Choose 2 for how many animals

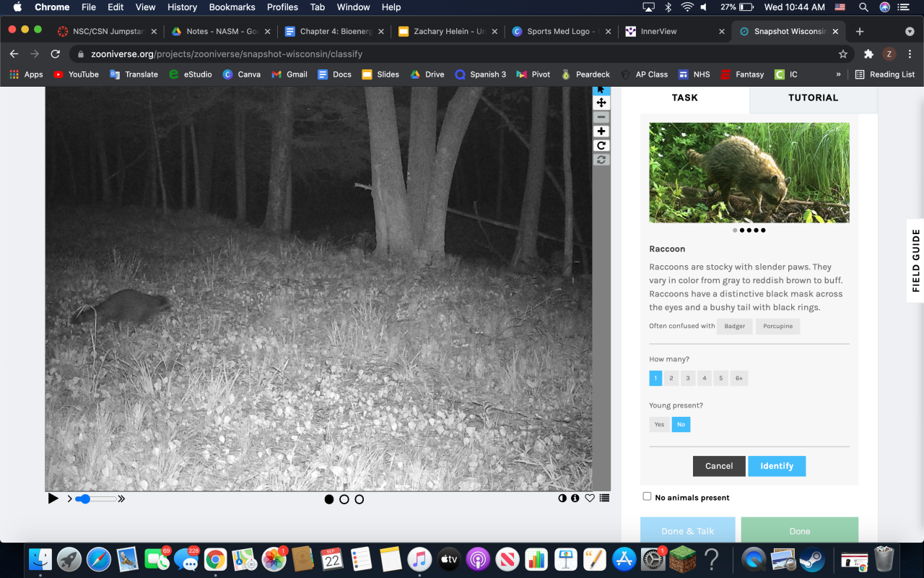tap(671, 378)
